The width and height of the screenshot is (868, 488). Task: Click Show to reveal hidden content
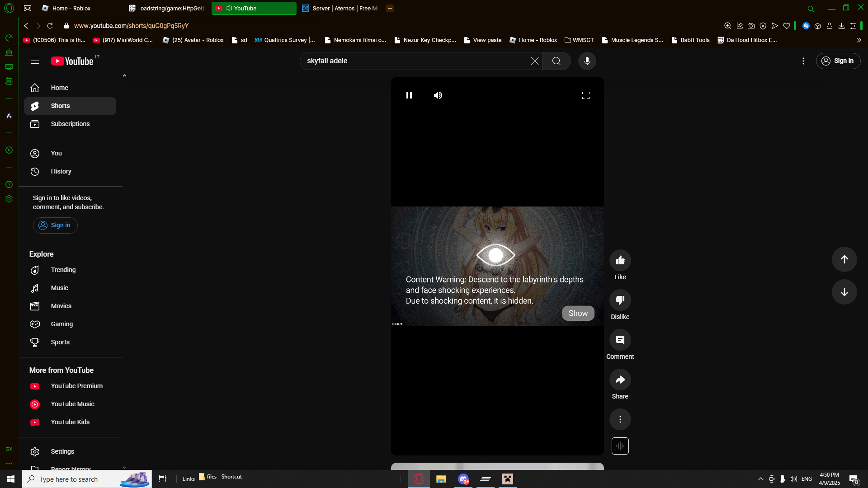(578, 313)
